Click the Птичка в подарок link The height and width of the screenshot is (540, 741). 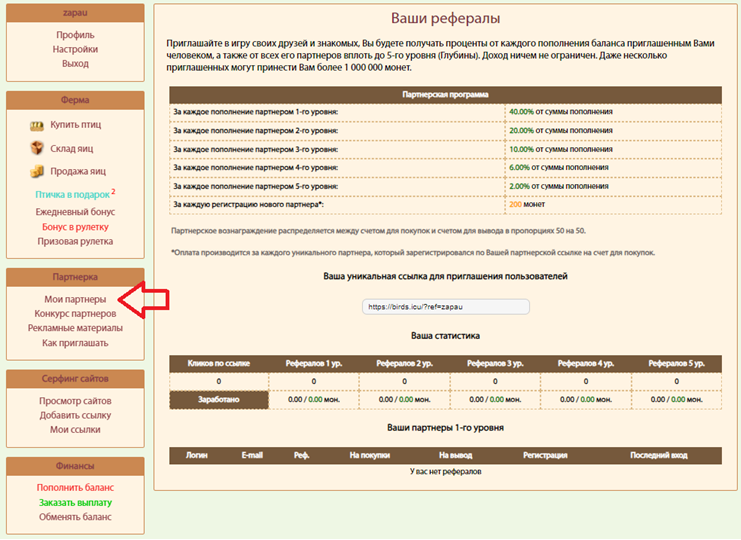[73, 195]
